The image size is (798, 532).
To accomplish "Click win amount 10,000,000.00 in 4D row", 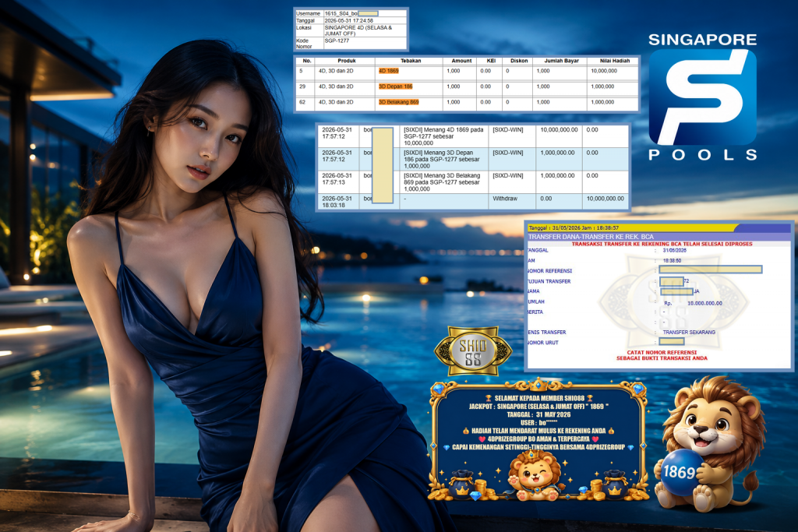I will [x=559, y=130].
